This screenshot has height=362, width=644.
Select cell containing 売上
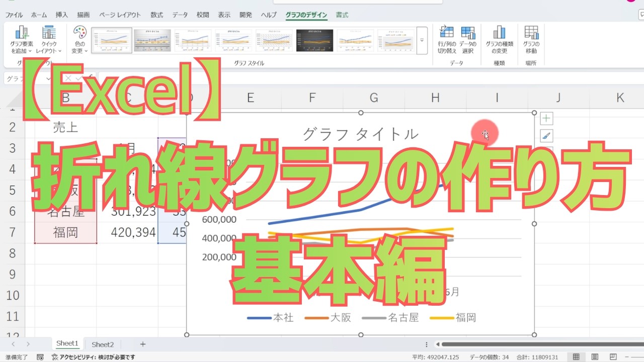point(66,127)
